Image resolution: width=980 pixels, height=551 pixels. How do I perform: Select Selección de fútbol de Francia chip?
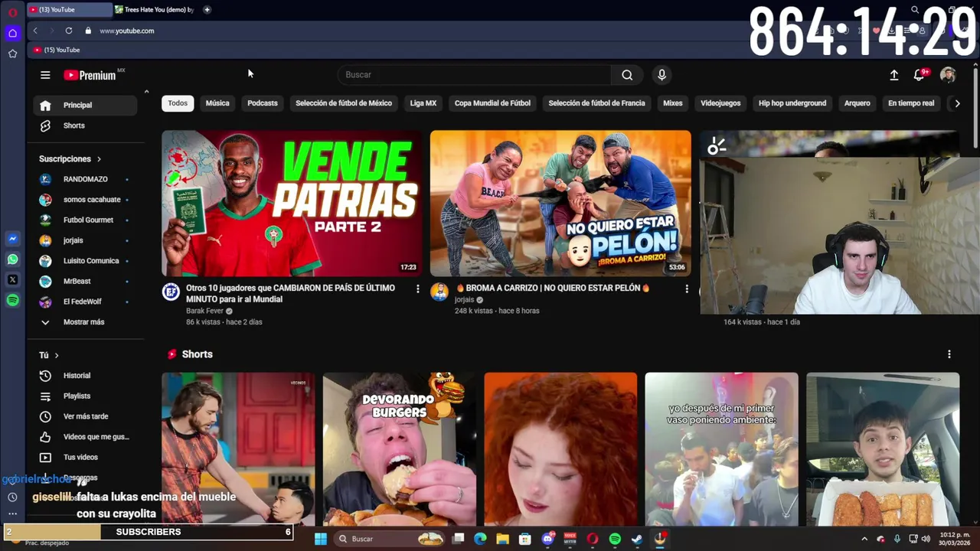pyautogui.click(x=596, y=103)
